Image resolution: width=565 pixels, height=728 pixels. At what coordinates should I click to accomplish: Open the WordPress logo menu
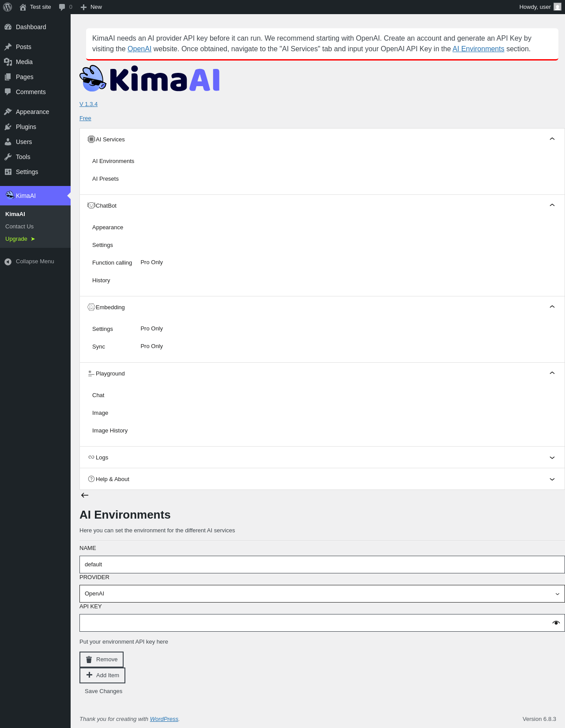8,7
